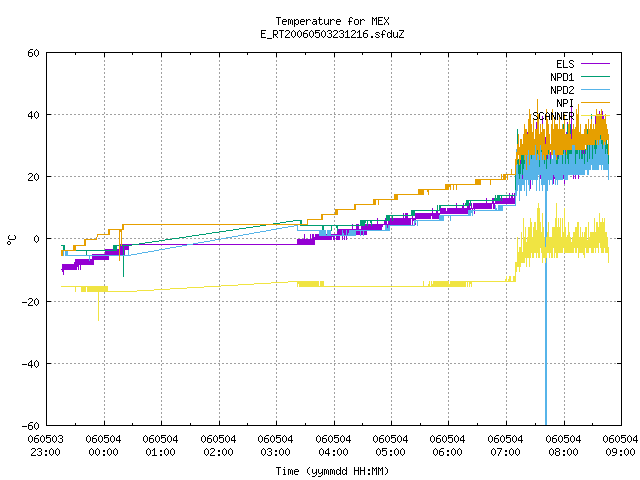Click the green NPD1 legend line sample
Screen dimensions: 640x480
pos(595,76)
